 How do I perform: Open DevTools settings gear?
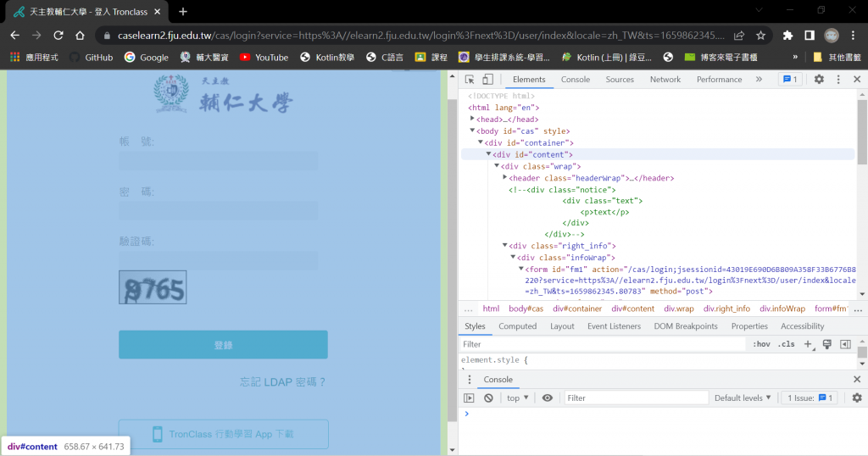(819, 79)
